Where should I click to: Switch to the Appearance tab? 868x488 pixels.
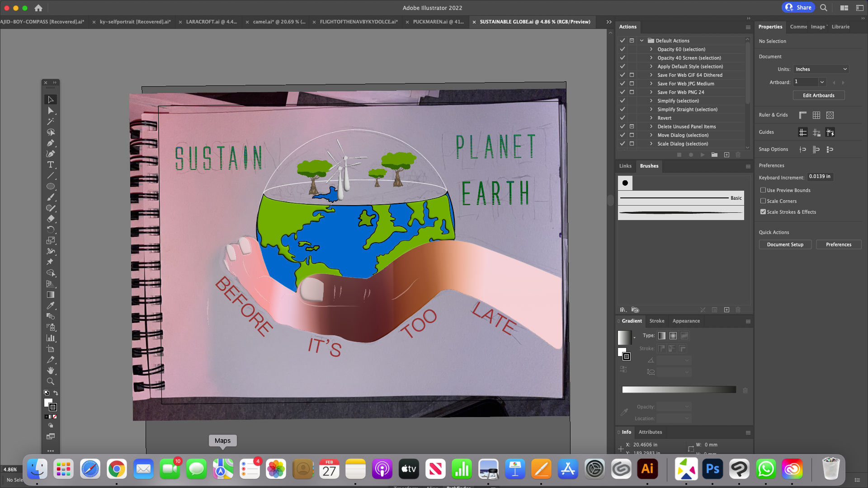tap(686, 321)
